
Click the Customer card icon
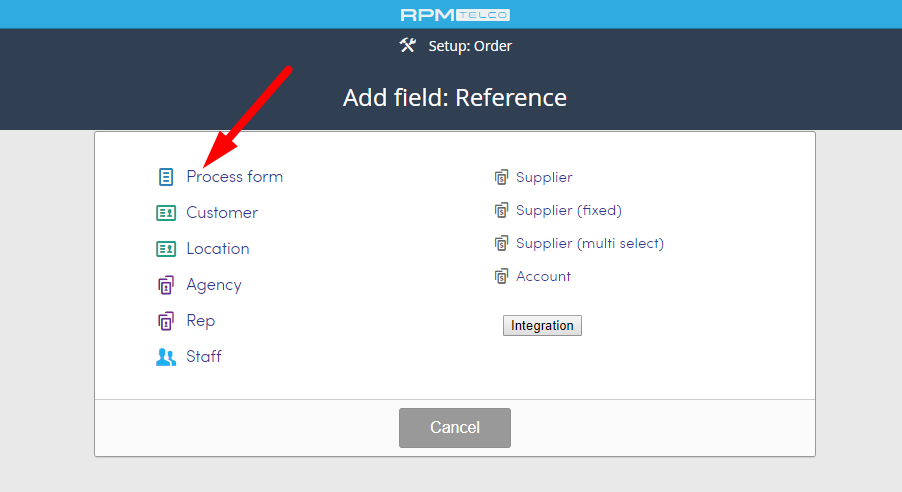tap(166, 213)
